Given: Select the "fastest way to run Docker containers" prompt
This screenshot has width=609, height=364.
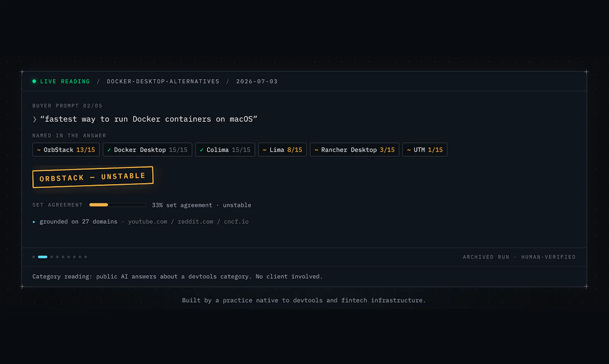Looking at the screenshot, I should tap(149, 119).
